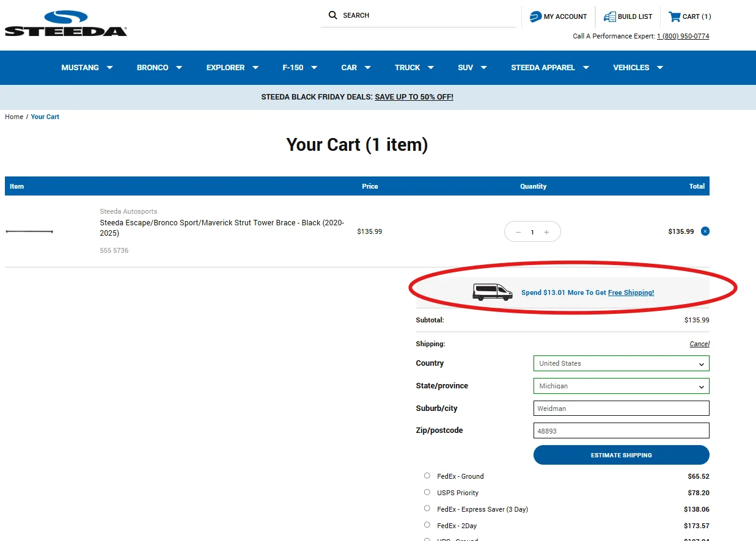
Task: Expand the Truck menu
Action: tap(414, 68)
